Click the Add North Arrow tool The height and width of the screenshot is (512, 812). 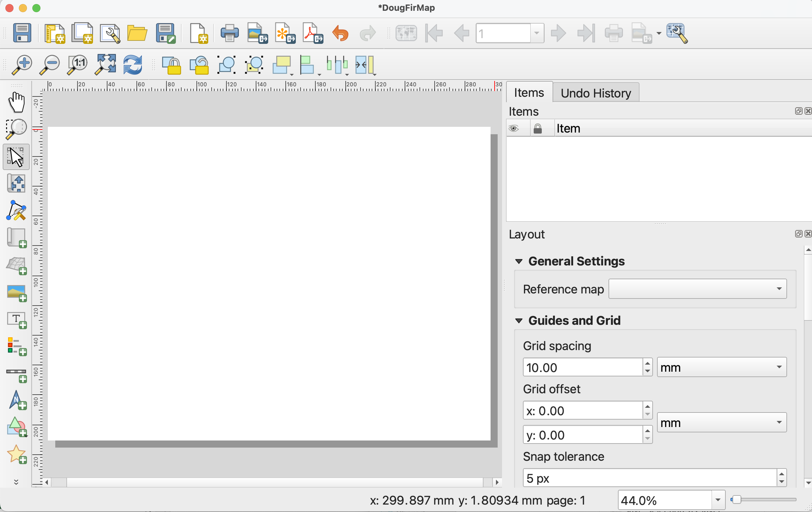pyautogui.click(x=16, y=401)
